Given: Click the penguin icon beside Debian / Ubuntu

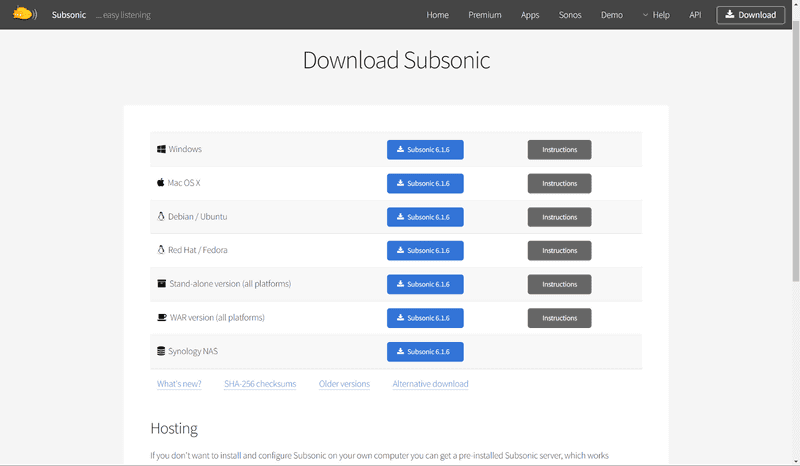Looking at the screenshot, I should pyautogui.click(x=161, y=216).
